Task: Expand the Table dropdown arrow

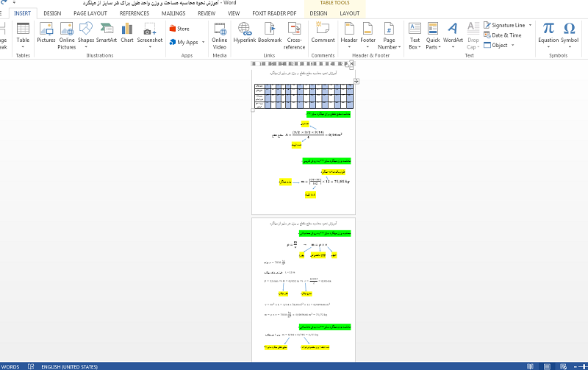Action: tap(23, 47)
